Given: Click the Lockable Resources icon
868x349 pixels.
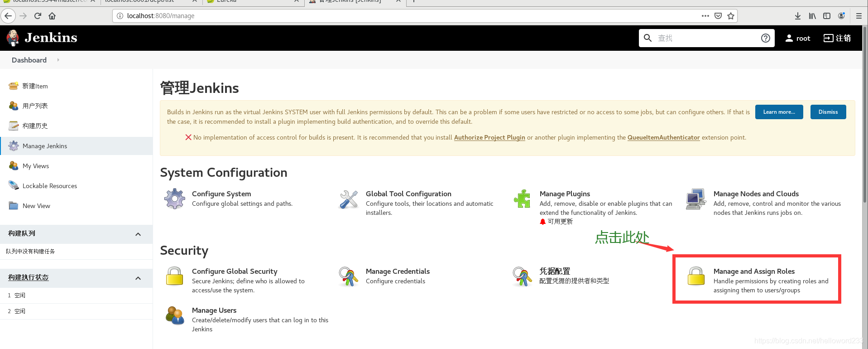Looking at the screenshot, I should [14, 185].
